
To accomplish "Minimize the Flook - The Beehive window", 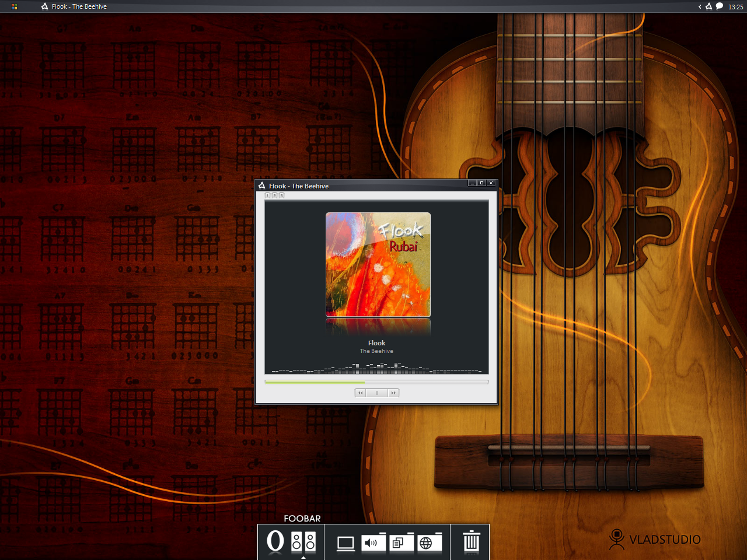I will 472,183.
